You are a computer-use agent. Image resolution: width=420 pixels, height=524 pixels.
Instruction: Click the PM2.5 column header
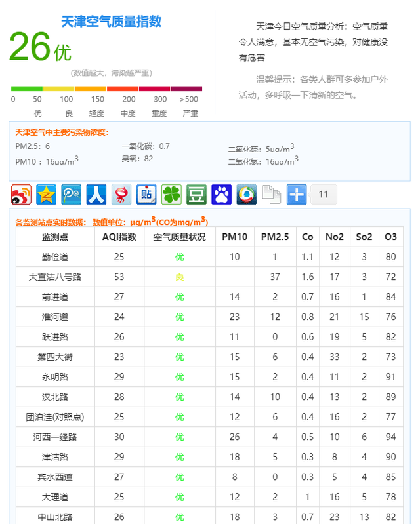click(275, 237)
